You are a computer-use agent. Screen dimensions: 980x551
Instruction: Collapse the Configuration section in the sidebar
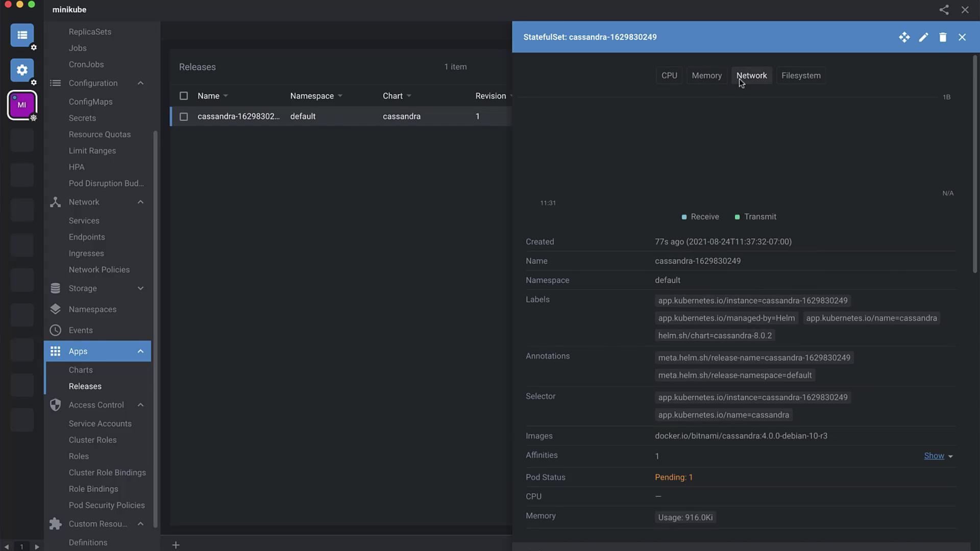coord(140,83)
